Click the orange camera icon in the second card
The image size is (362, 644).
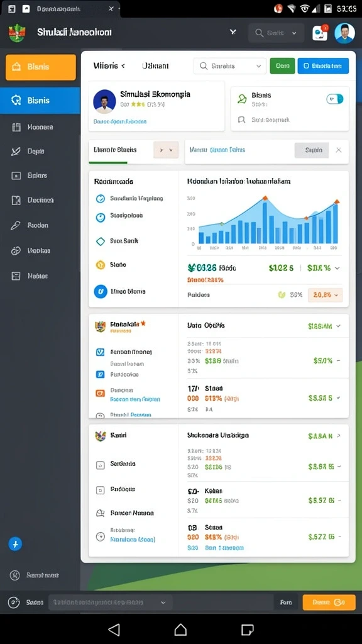pyautogui.click(x=100, y=393)
